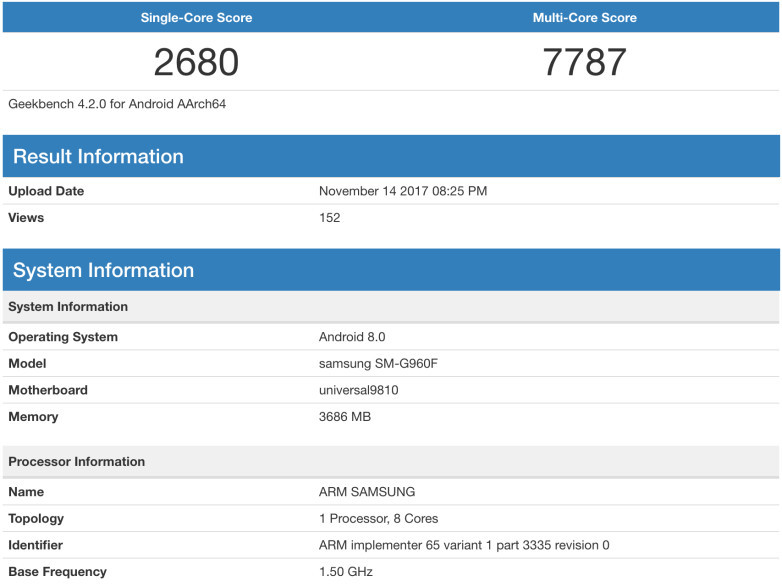Click the Memory label

(x=33, y=416)
